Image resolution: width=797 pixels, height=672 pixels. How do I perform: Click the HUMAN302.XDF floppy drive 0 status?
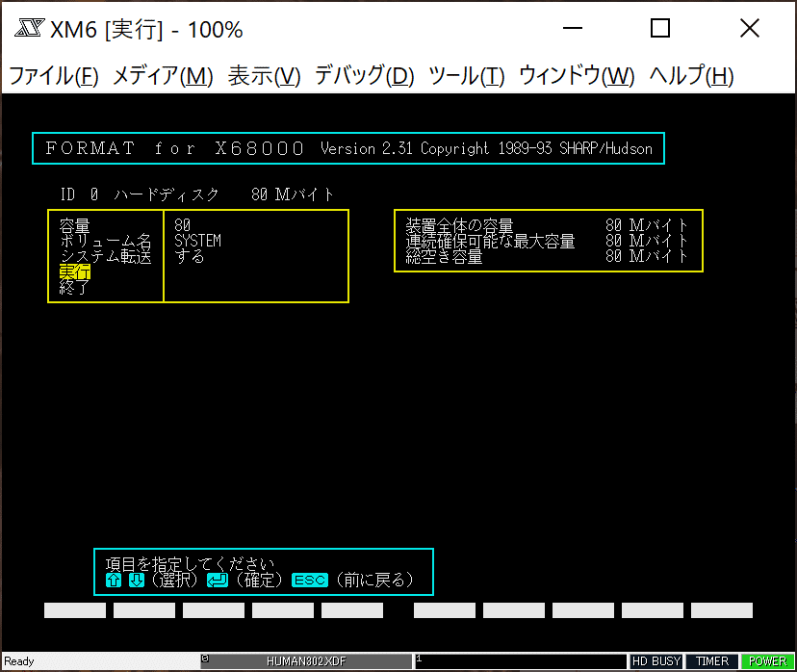click(306, 661)
